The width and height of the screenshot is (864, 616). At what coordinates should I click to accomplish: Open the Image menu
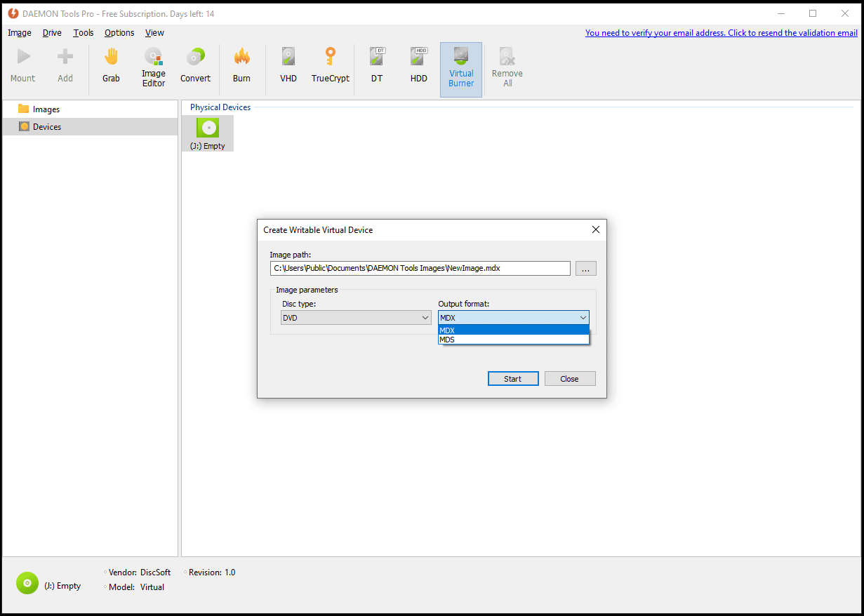tap(20, 33)
